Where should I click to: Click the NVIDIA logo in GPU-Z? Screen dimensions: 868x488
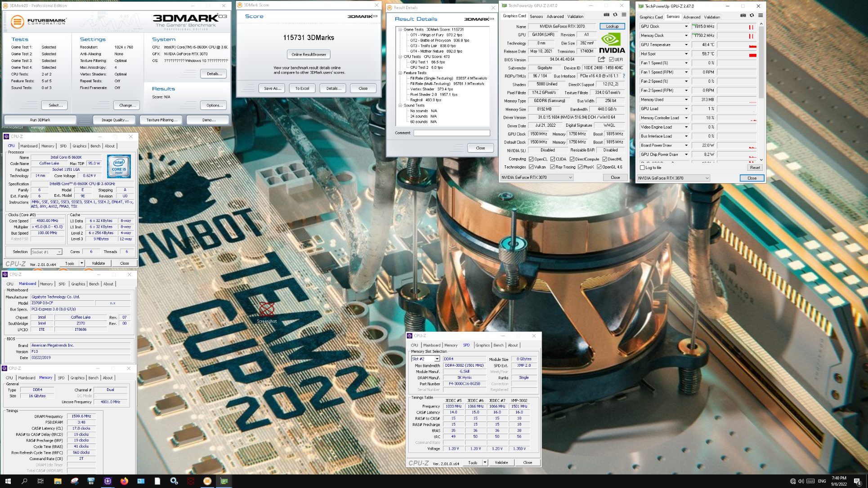click(612, 43)
